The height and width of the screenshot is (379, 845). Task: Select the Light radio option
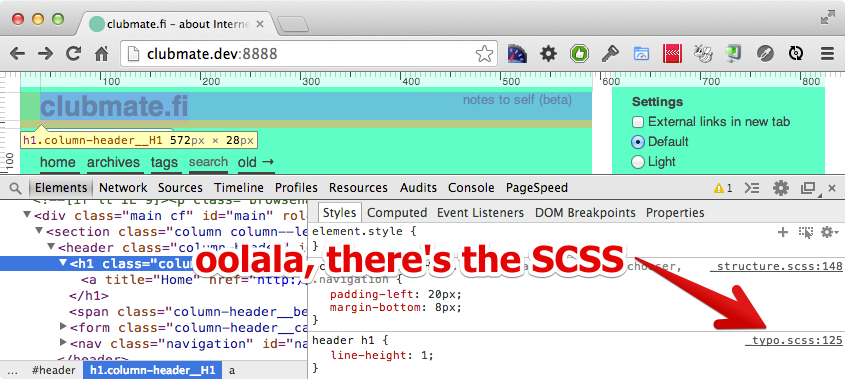pyautogui.click(x=638, y=162)
